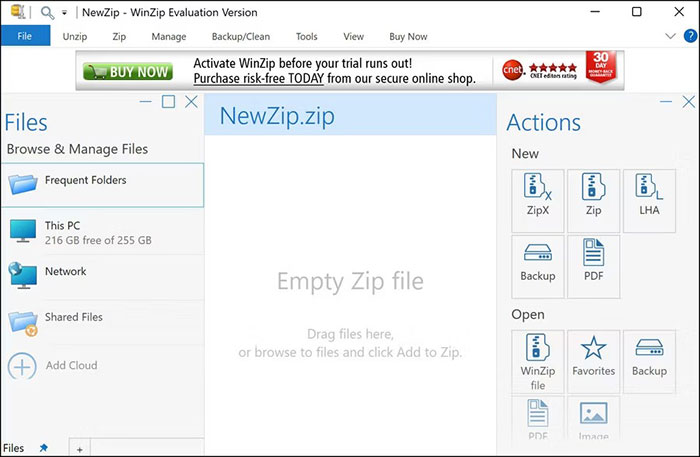The image size is (700, 457).
Task: Open Network location
Action: (x=102, y=277)
